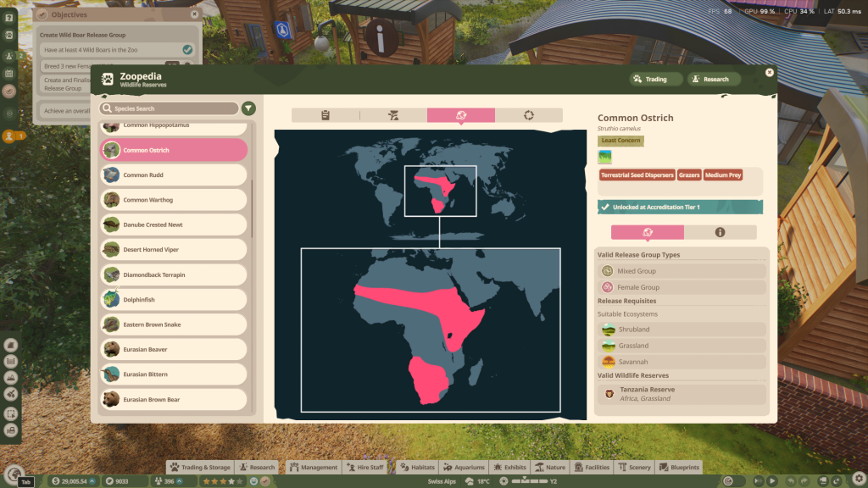This screenshot has height=488, width=868.
Task: Open Blueprints in bottom menu
Action: [679, 467]
